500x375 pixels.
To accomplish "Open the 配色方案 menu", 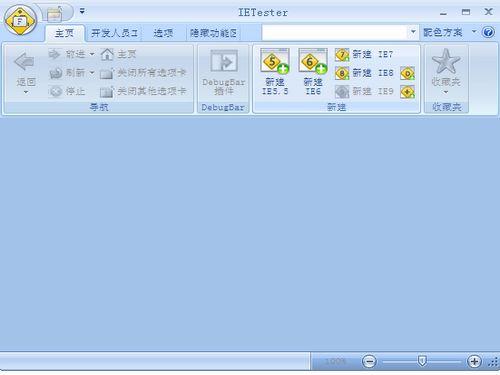I will [443, 32].
